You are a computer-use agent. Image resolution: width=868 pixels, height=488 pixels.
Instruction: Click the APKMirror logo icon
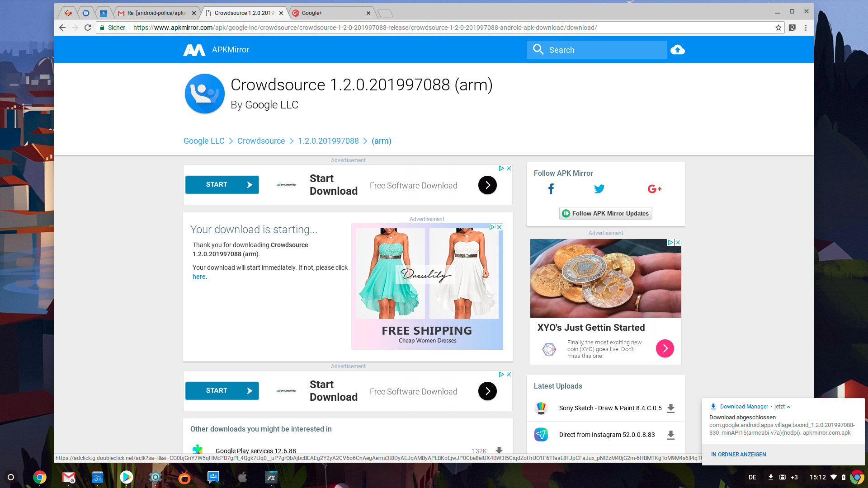[194, 50]
